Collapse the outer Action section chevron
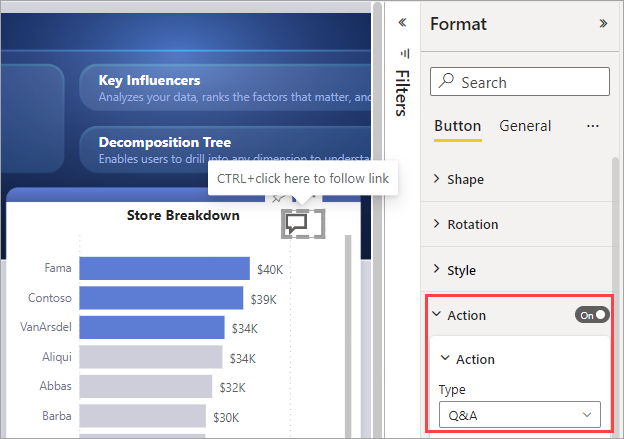 pos(437,314)
